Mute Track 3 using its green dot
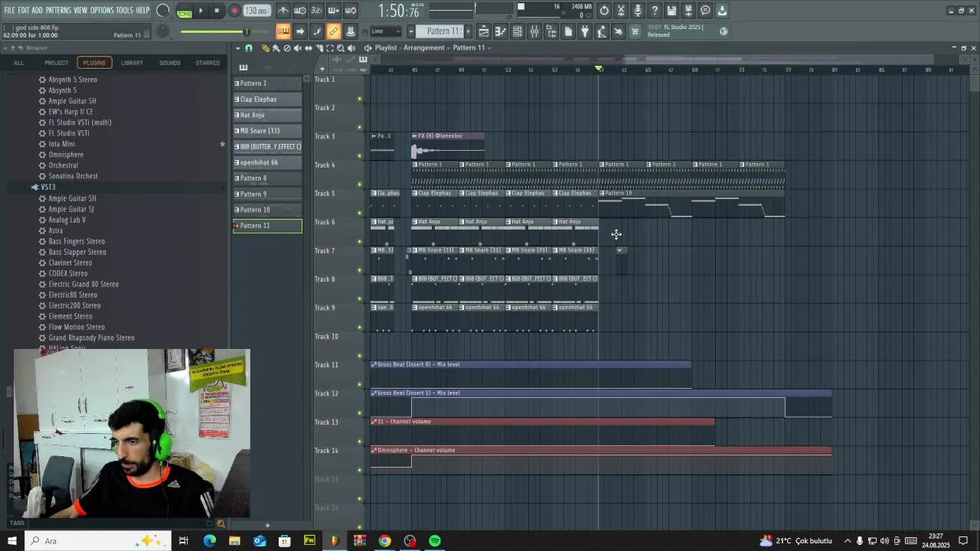Image resolution: width=980 pixels, height=551 pixels. (x=359, y=156)
